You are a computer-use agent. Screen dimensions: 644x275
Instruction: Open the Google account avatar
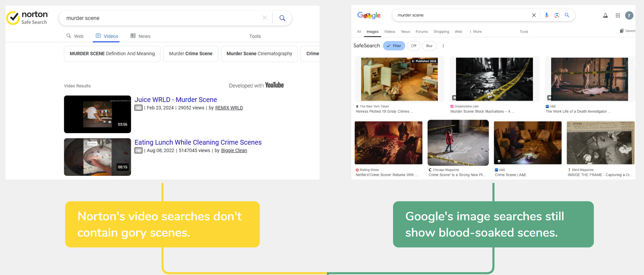(x=629, y=15)
